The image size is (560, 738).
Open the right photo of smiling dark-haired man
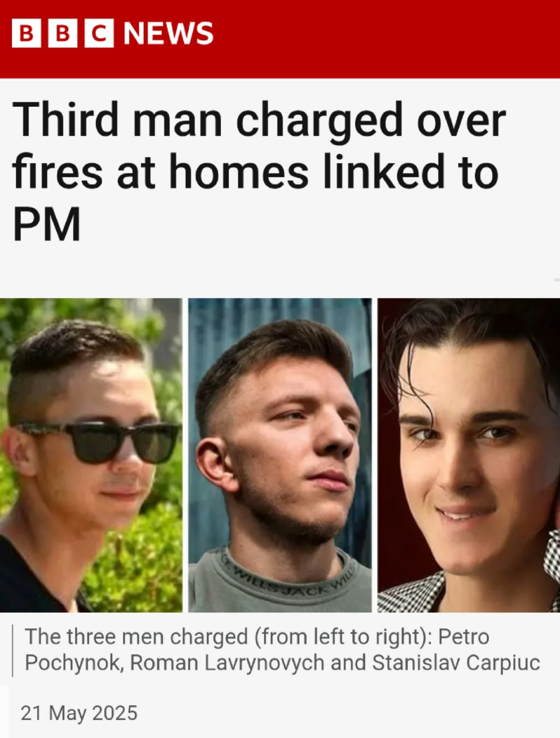(x=468, y=455)
